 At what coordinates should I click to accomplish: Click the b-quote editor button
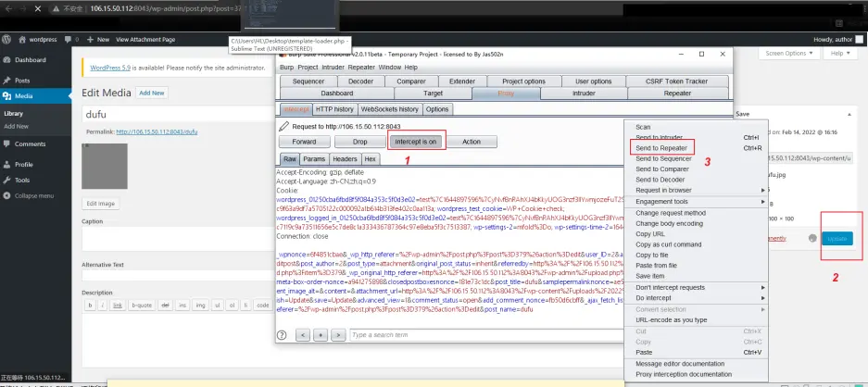pos(141,305)
